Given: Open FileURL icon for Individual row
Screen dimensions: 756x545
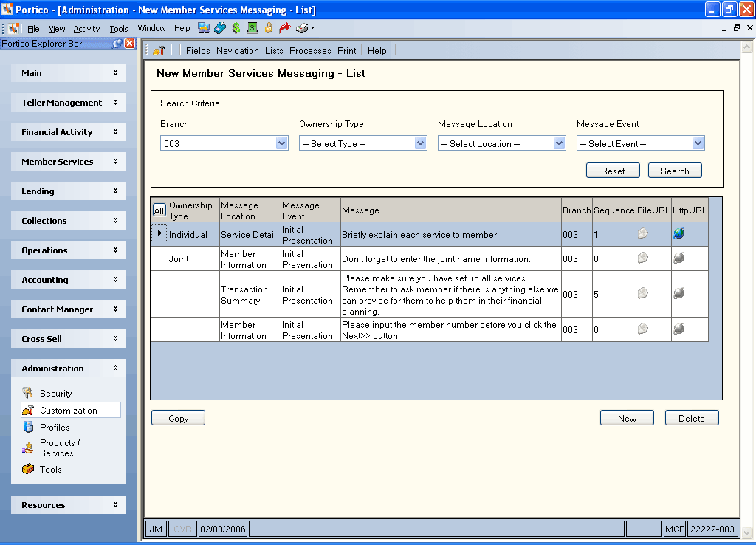Looking at the screenshot, I should point(643,234).
